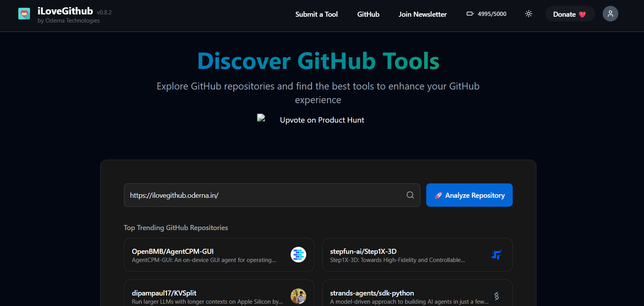Screen dimensions: 644x306
Task: Click the rocket icon on Analyze button
Action: coord(439,195)
